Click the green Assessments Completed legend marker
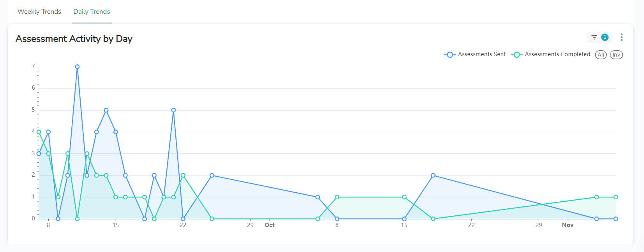The image size is (644, 252). 517,55
